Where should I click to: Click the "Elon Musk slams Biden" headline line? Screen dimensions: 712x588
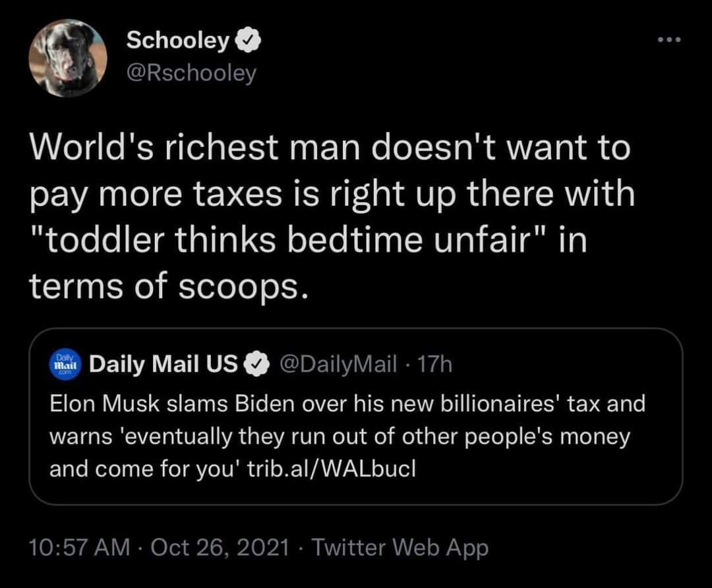pos(347,403)
